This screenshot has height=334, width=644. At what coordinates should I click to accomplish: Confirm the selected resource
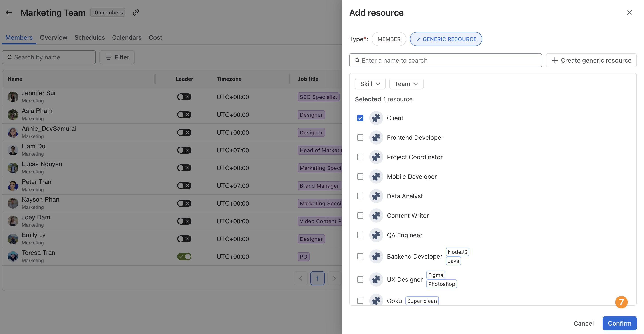[x=620, y=323]
